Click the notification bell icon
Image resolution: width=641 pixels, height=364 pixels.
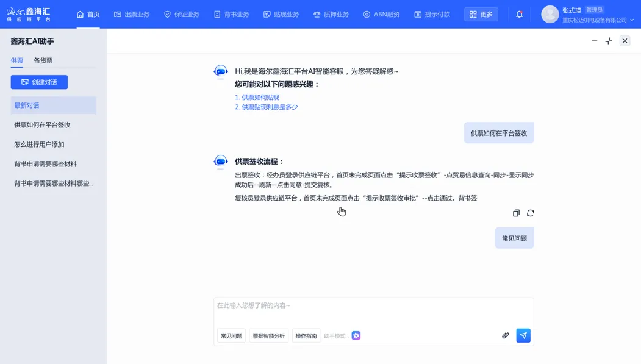(519, 14)
